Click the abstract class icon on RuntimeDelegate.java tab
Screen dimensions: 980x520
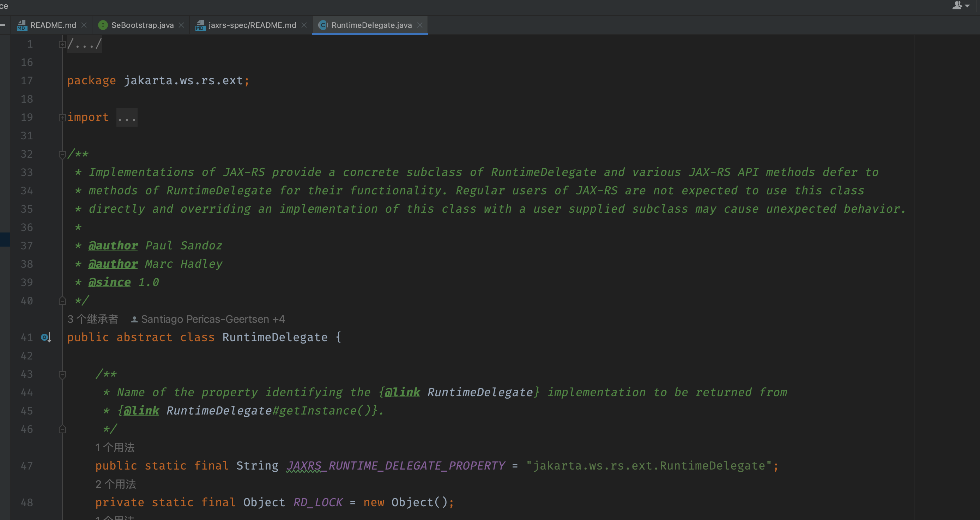point(322,25)
